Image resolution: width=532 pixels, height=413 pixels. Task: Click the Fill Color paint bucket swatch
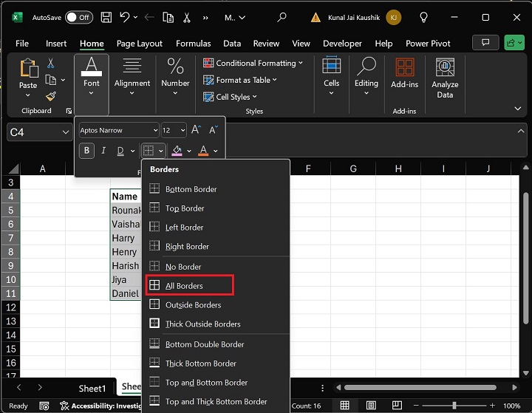click(176, 151)
